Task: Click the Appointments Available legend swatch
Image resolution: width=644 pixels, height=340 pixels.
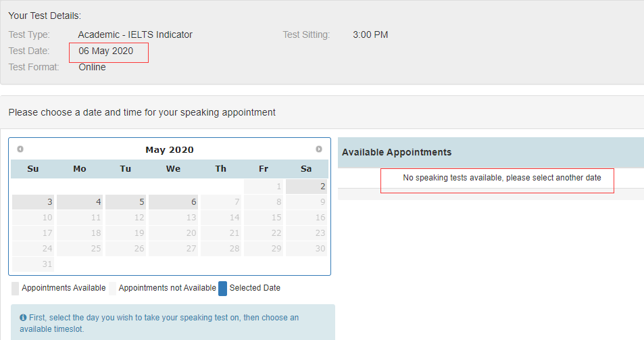Action: [15, 289]
